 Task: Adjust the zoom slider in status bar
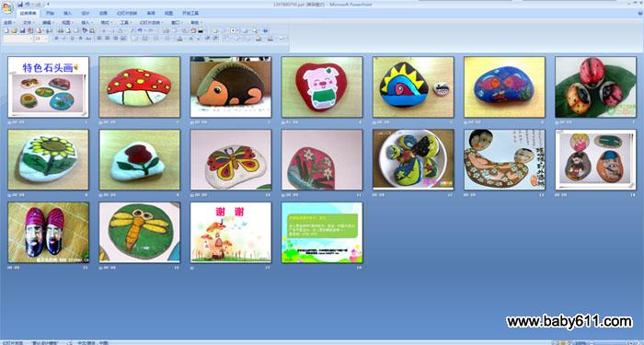pyautogui.click(x=612, y=342)
